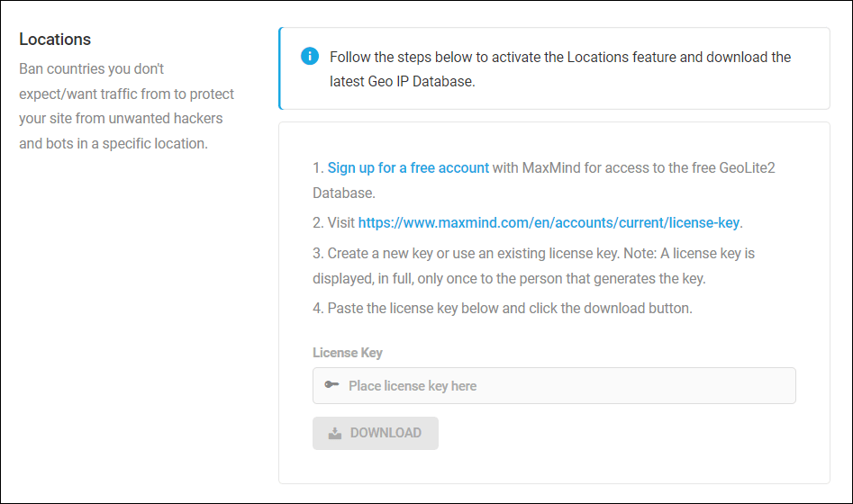Click the word Database ending step 1
This screenshot has width=853, height=504.
[342, 193]
